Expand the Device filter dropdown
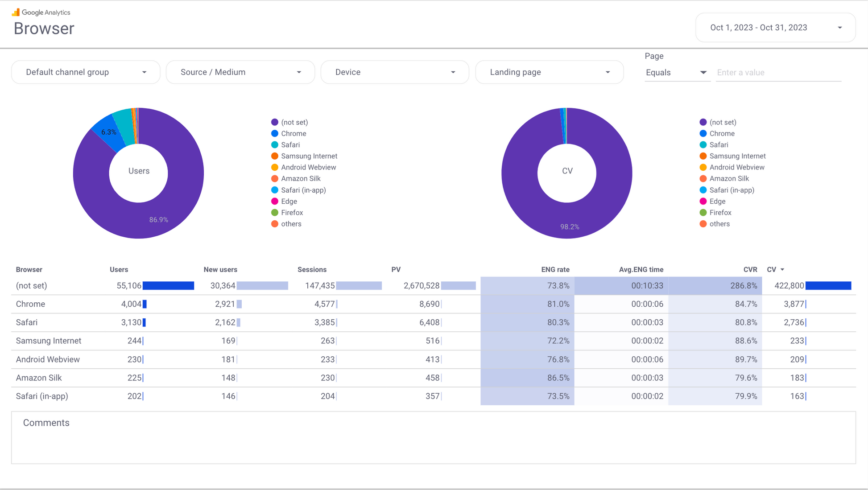Image resolution: width=868 pixels, height=490 pixels. click(395, 72)
